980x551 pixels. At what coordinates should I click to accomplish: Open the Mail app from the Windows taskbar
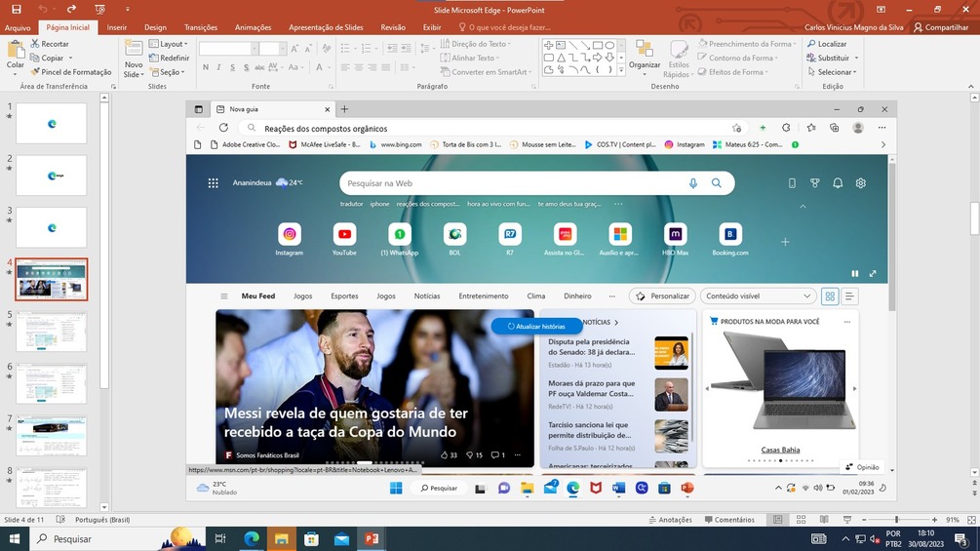click(341, 538)
